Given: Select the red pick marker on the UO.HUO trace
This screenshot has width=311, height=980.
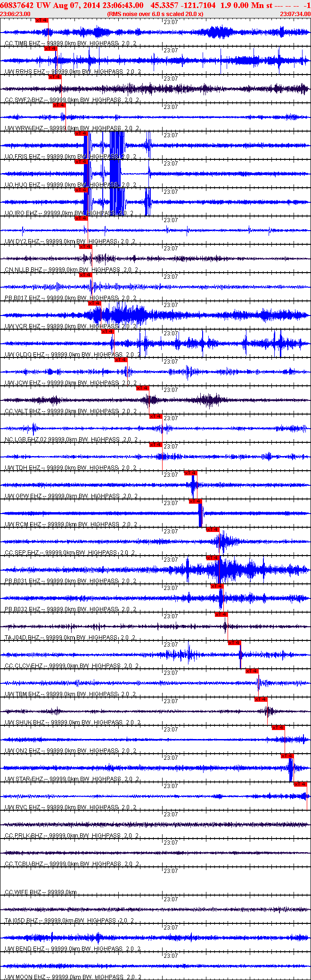Looking at the screenshot, I should 82,162.
